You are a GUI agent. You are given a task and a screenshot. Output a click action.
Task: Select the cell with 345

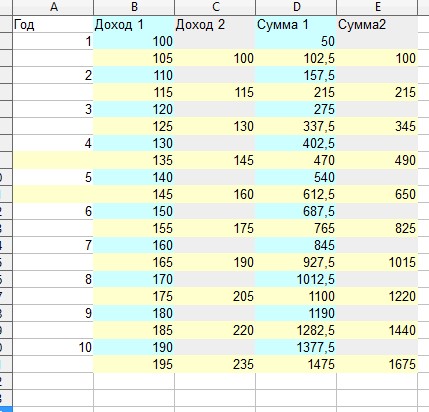click(377, 126)
